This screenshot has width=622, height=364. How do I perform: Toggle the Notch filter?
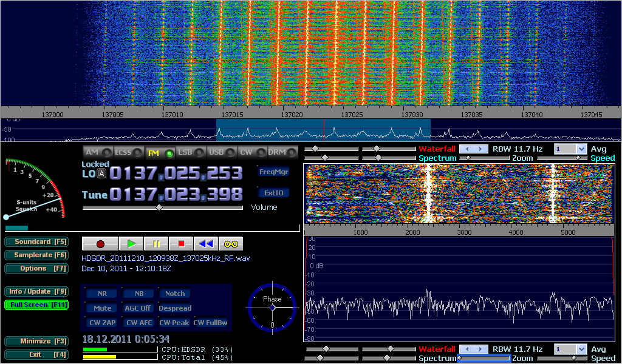pos(175,294)
